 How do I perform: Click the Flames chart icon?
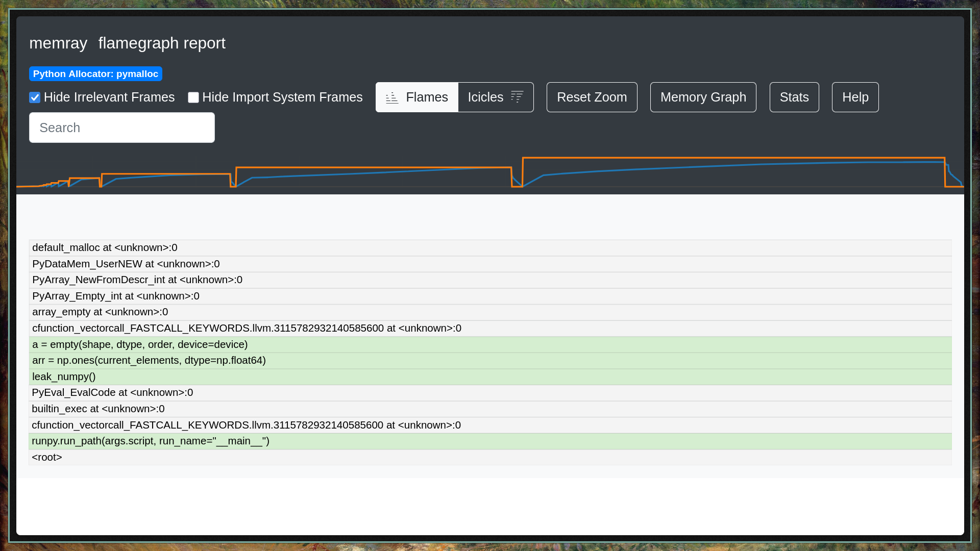392,97
